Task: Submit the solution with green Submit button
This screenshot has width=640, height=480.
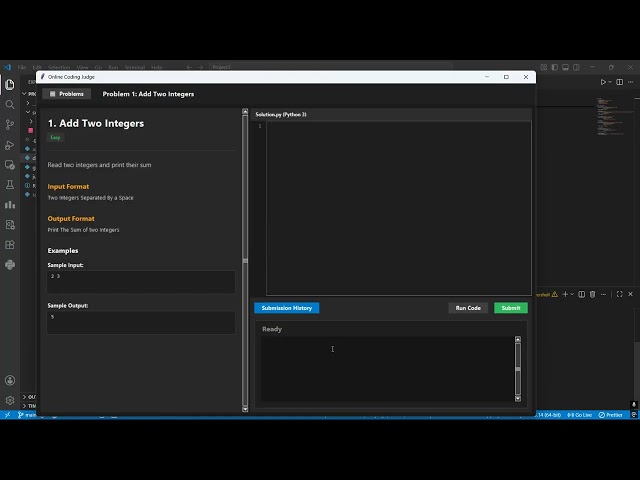Action: coord(511,308)
